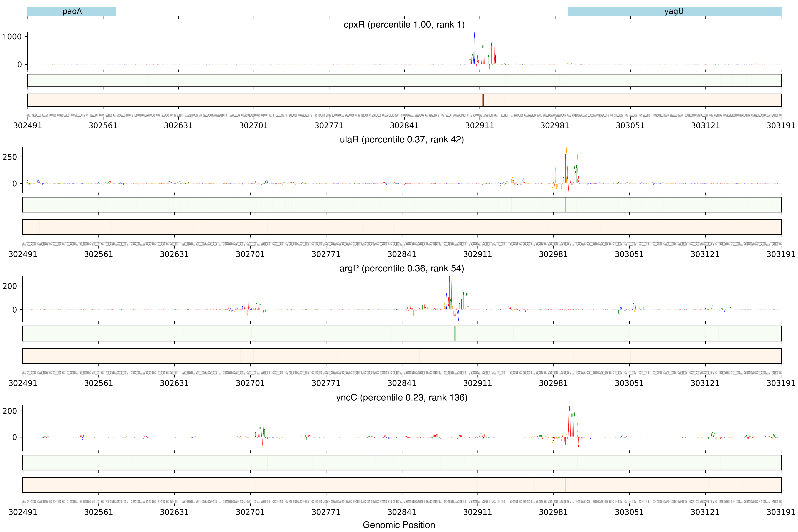798x532 pixels.
Task: Click the 303051 tick label under cpxR track
Action: tap(630, 126)
